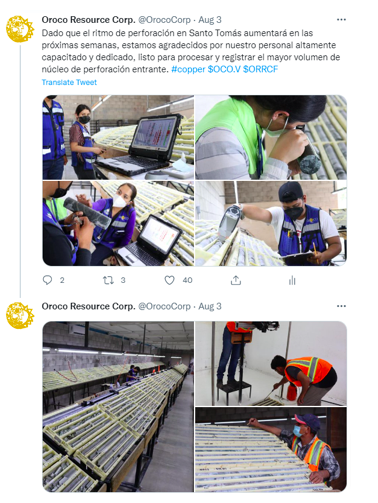Open the share icon on first tweet

coord(236,280)
